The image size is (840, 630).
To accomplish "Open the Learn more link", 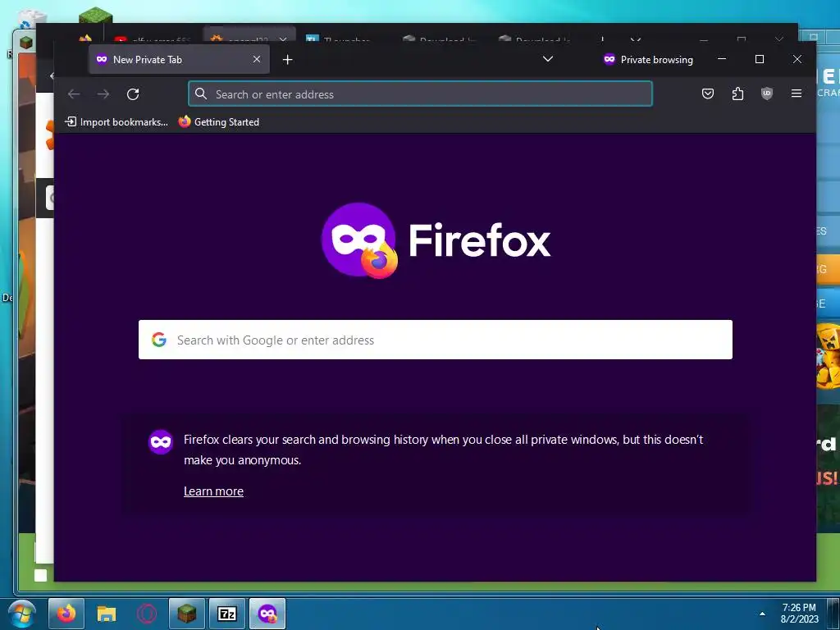I will click(213, 491).
